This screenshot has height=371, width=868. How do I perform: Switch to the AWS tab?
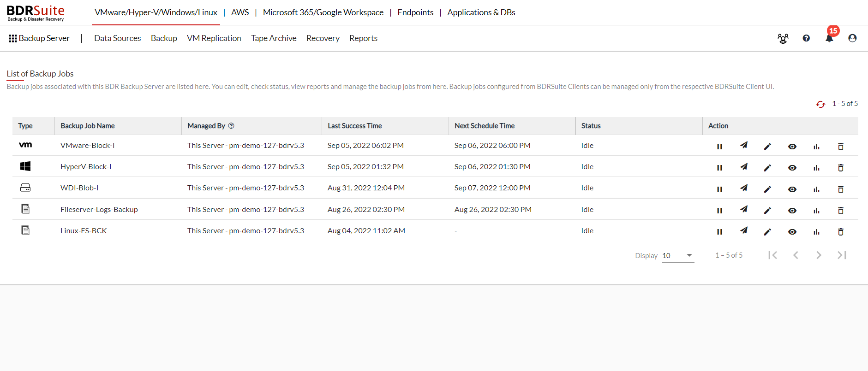pyautogui.click(x=240, y=12)
